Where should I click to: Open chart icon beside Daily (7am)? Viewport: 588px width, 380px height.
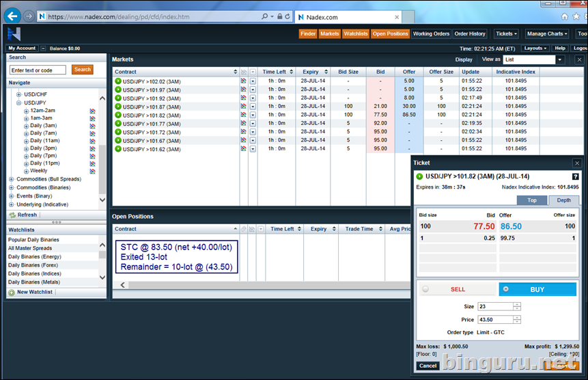pyautogui.click(x=92, y=133)
